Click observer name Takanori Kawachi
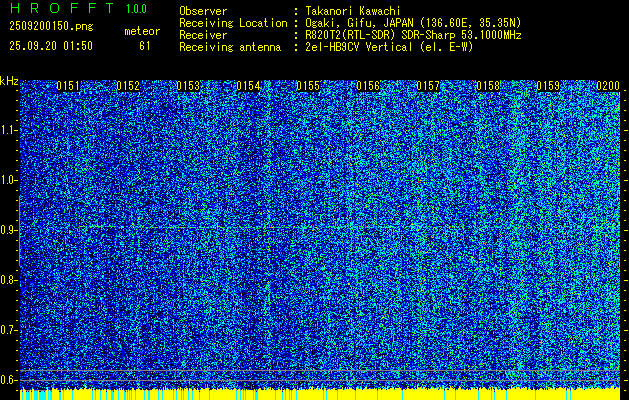Viewport: 629px width, 400px height. coord(353,11)
